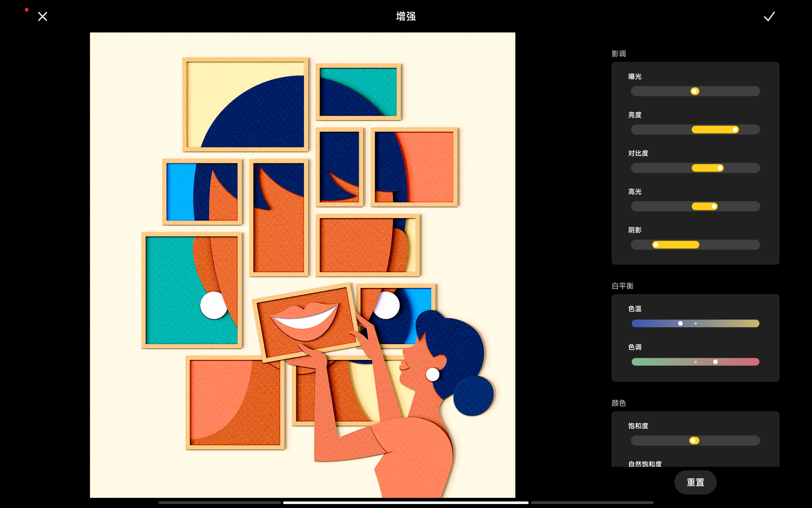Confirm enhancements with the checkmark icon
The height and width of the screenshot is (508, 812).
769,16
